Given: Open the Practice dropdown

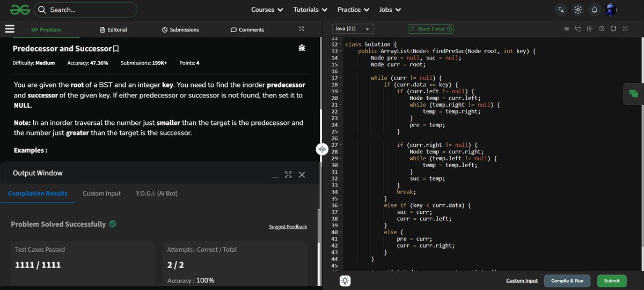Looking at the screenshot, I should tap(353, 10).
